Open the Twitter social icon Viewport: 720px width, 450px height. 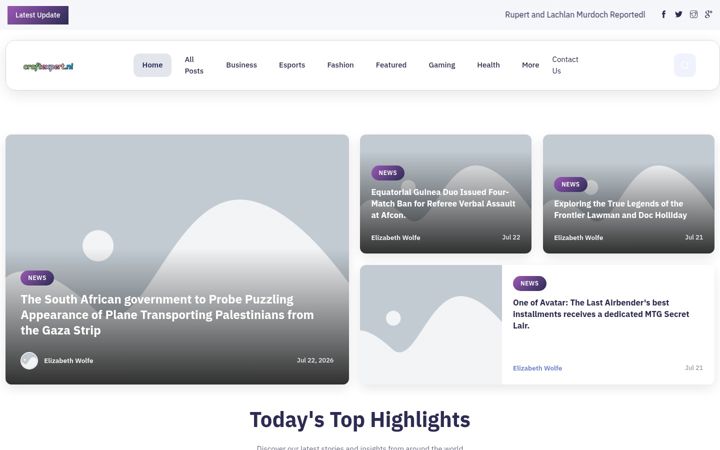point(679,15)
